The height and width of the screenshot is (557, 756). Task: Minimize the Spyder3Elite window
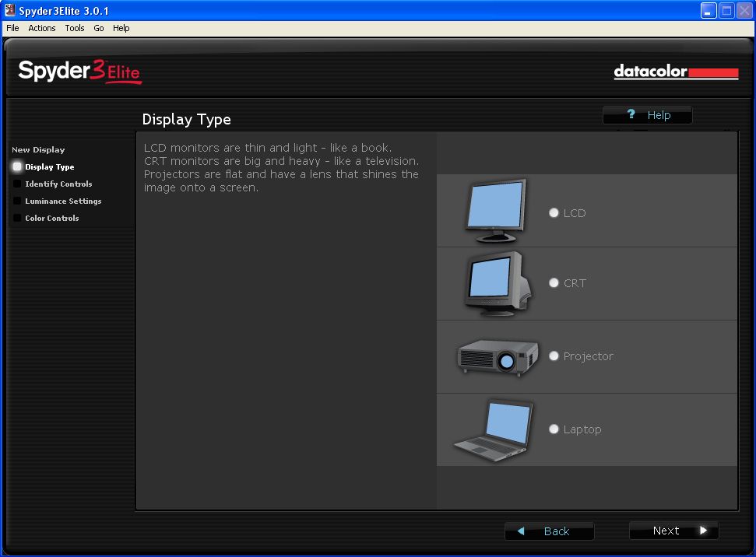[709, 11]
